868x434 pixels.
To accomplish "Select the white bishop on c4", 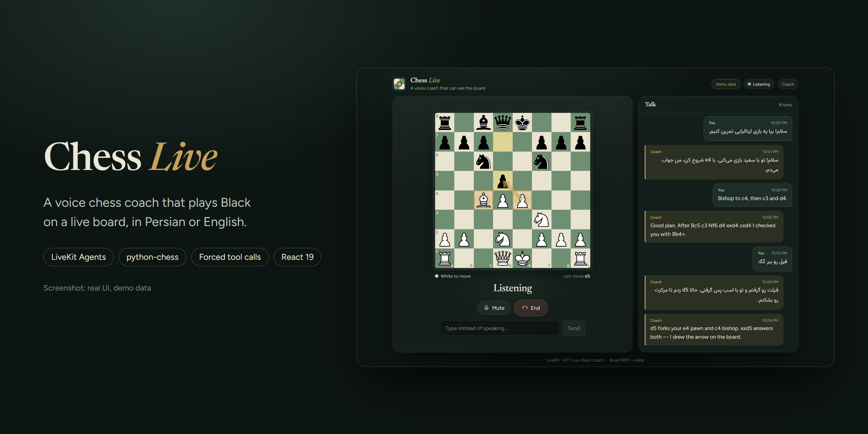I will click(x=483, y=200).
